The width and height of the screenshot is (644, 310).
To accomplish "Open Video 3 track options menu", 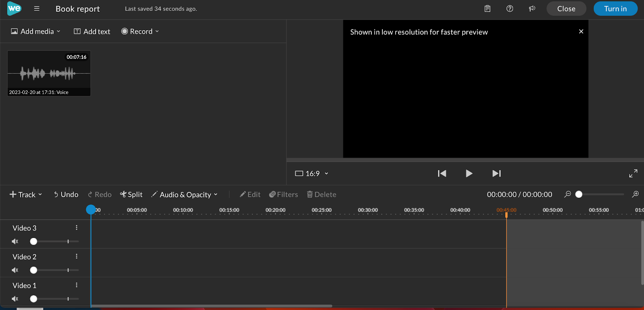I will click(76, 228).
